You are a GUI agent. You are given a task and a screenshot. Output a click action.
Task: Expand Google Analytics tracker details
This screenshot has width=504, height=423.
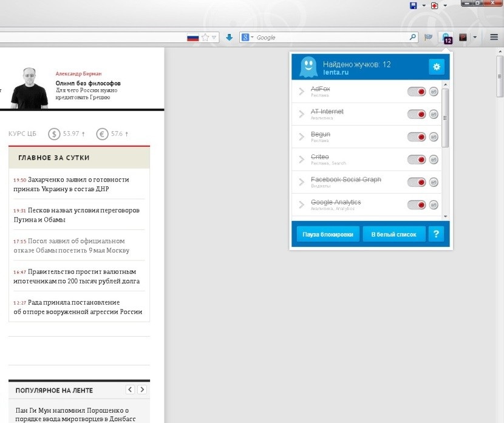[x=302, y=205]
